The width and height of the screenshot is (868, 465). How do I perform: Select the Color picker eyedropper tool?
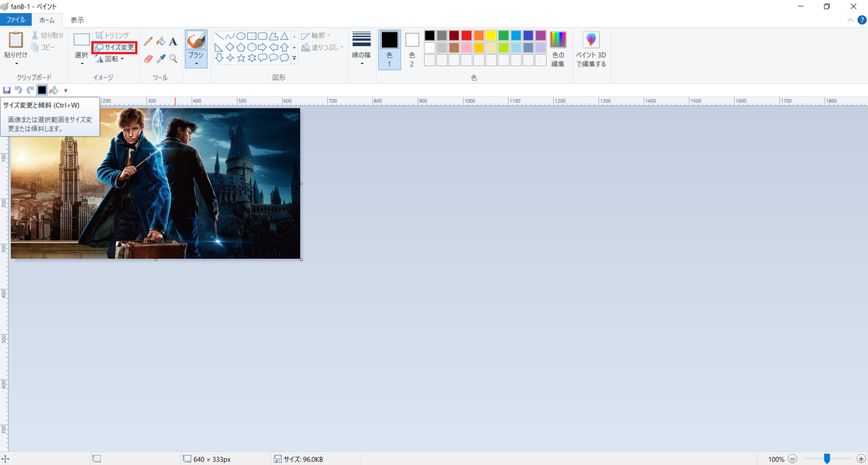click(161, 59)
